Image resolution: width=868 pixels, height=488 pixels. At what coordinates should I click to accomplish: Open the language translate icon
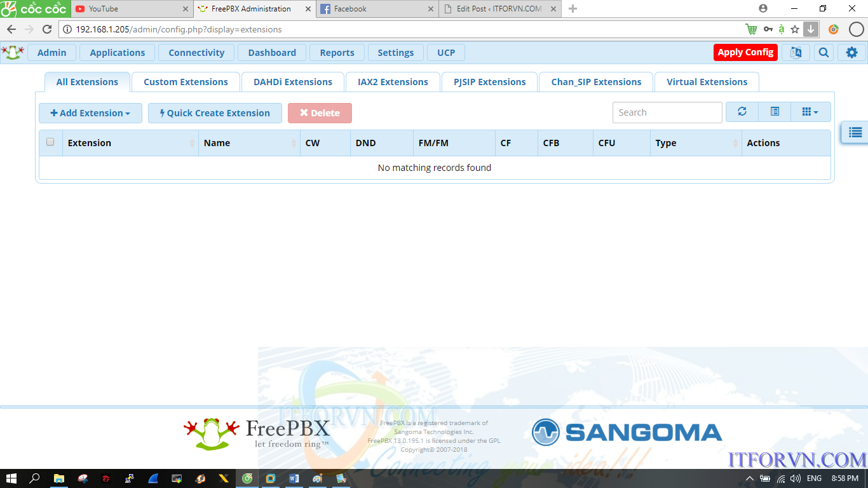click(796, 53)
